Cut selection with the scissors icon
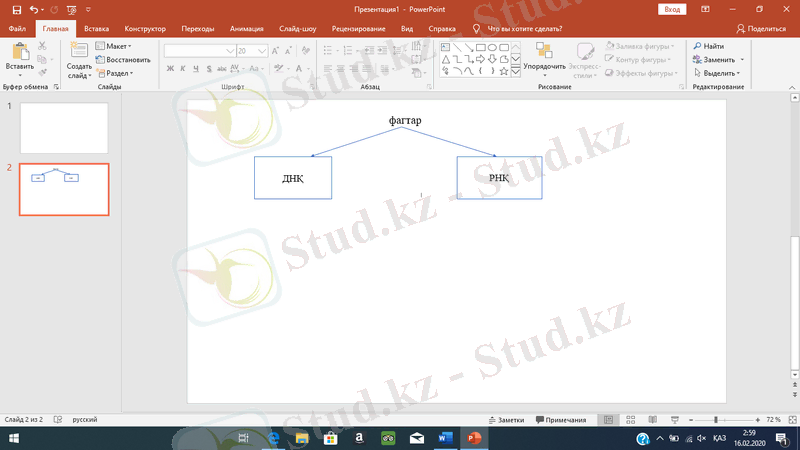Image resolution: width=800 pixels, height=450 pixels. (42, 46)
